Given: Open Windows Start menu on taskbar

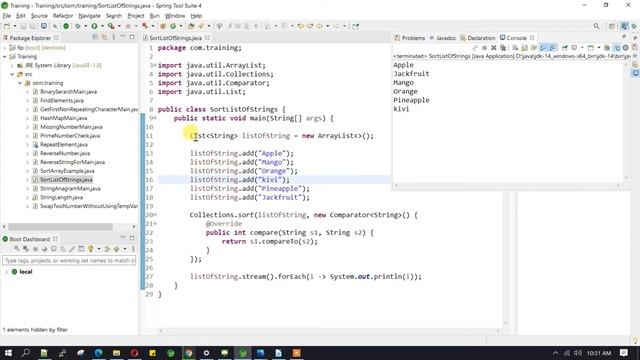Looking at the screenshot, I should (x=8, y=353).
